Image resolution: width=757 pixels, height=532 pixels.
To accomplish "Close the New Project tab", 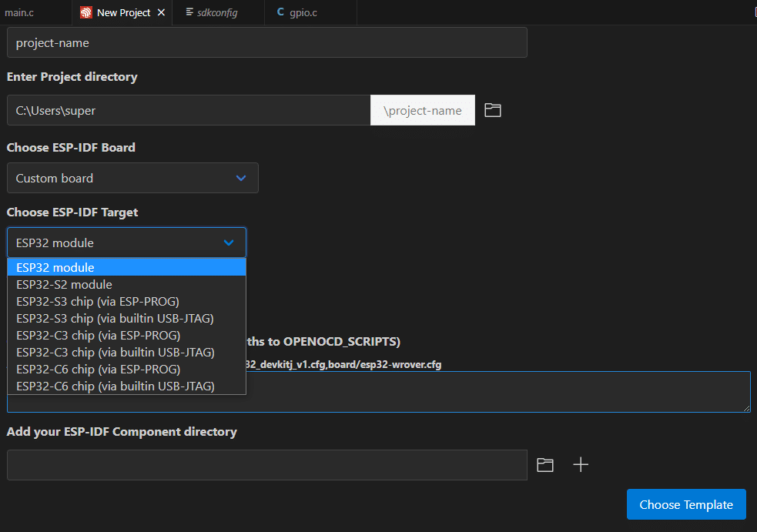I will (161, 12).
